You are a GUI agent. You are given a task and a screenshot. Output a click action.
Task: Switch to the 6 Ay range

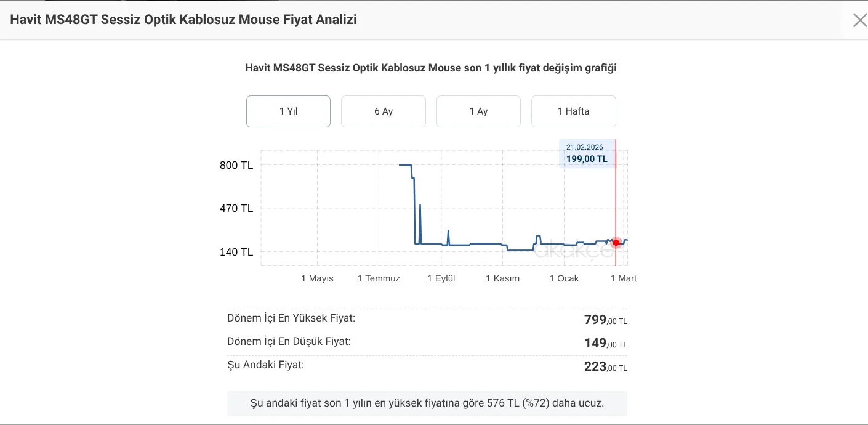click(x=383, y=111)
